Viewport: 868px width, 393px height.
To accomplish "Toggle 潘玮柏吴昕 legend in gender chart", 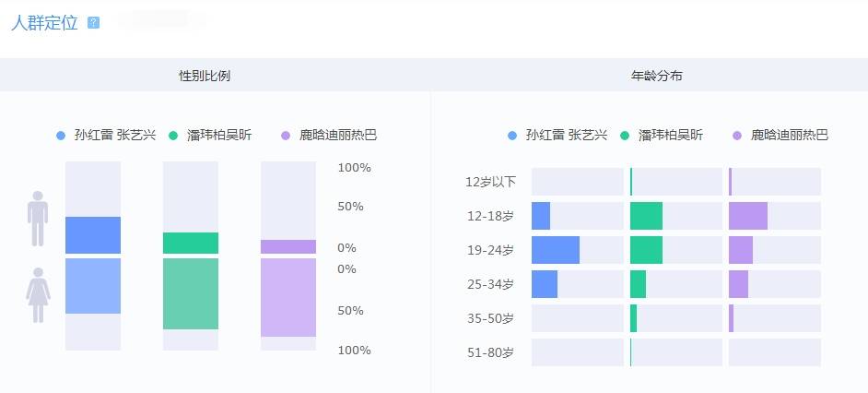I will click(210, 135).
